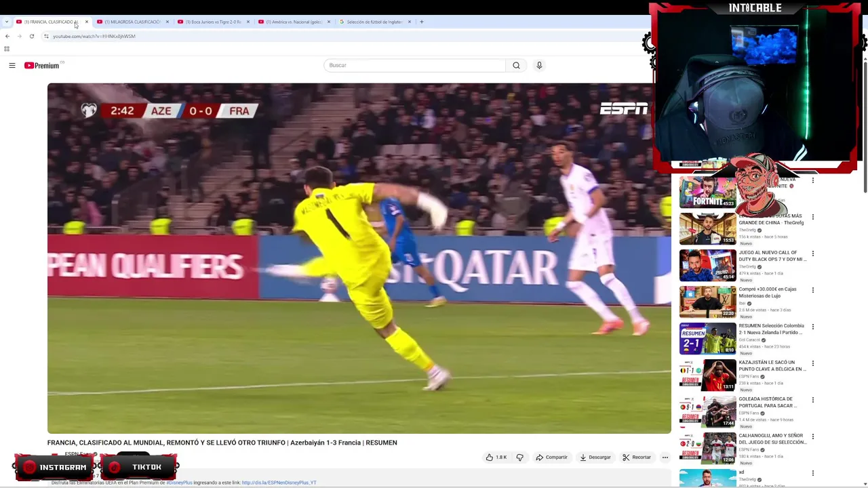Close the MILAGROSA CLASIFICACIÓN tab
Screen dimensions: 868x488
167,22
